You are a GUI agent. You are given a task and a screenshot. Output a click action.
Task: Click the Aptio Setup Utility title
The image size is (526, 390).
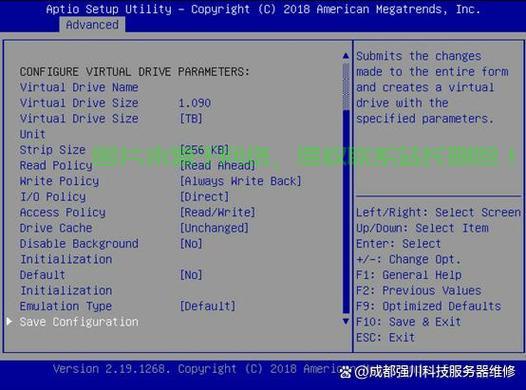pos(109,9)
